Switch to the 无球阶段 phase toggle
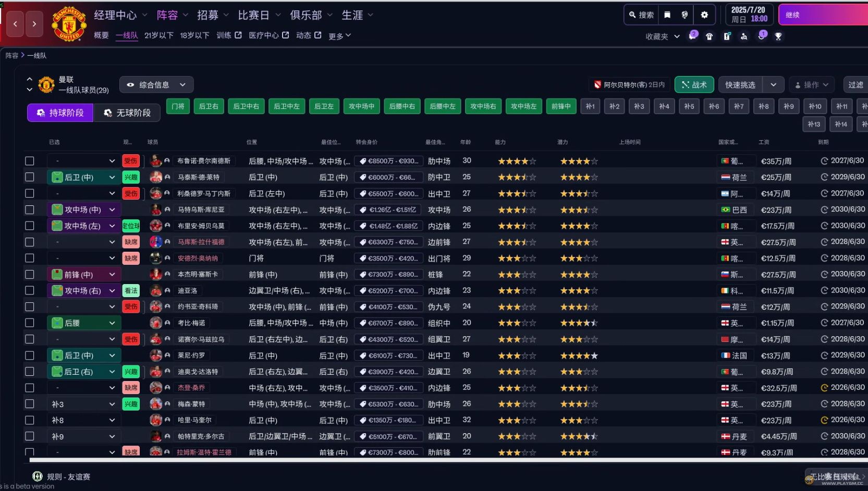This screenshot has width=868, height=491. [x=127, y=113]
